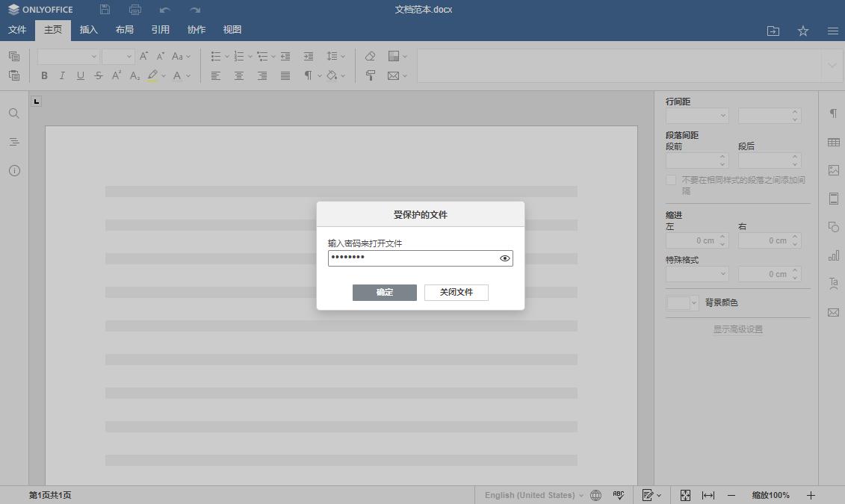Justify text alignment
Viewport: 845px width, 504px height.
click(285, 76)
